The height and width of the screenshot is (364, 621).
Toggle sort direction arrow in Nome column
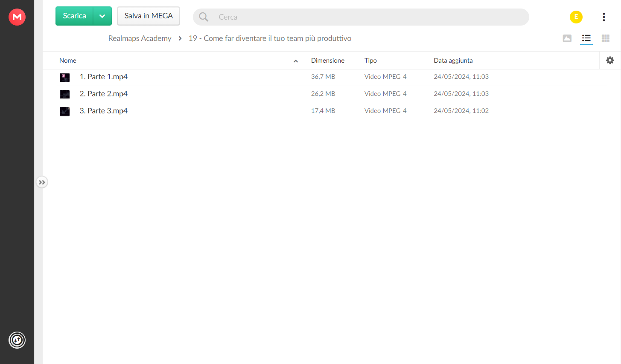(x=296, y=61)
